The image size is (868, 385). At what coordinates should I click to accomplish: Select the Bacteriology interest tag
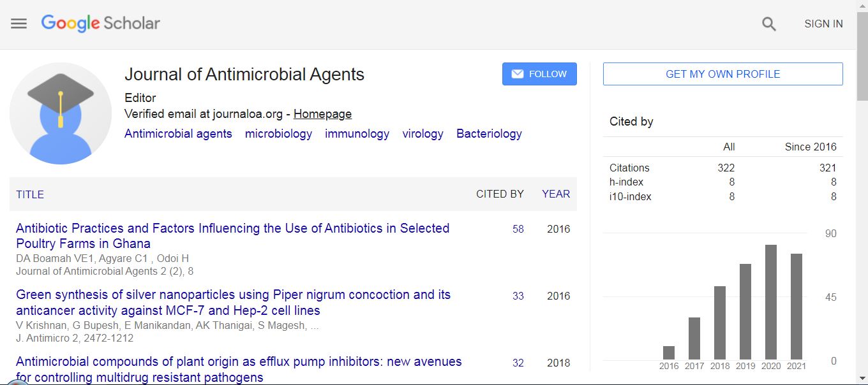489,134
